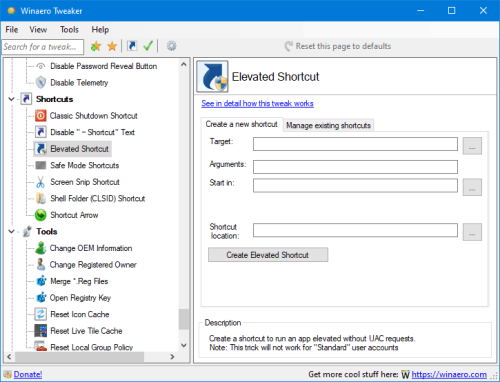Image resolution: width=500 pixels, height=382 pixels.
Task: Click the Search for a tweak field
Action: point(43,47)
